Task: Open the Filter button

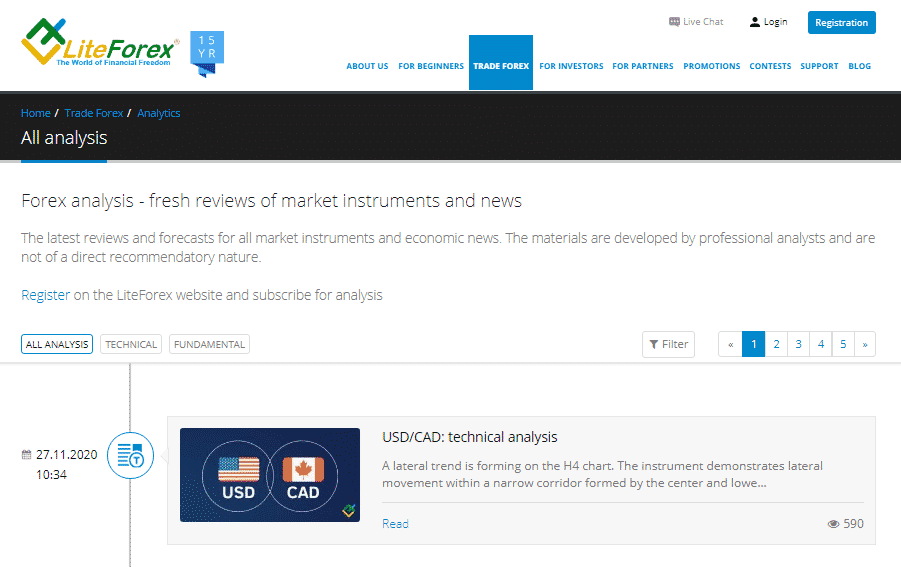Action: 668,344
